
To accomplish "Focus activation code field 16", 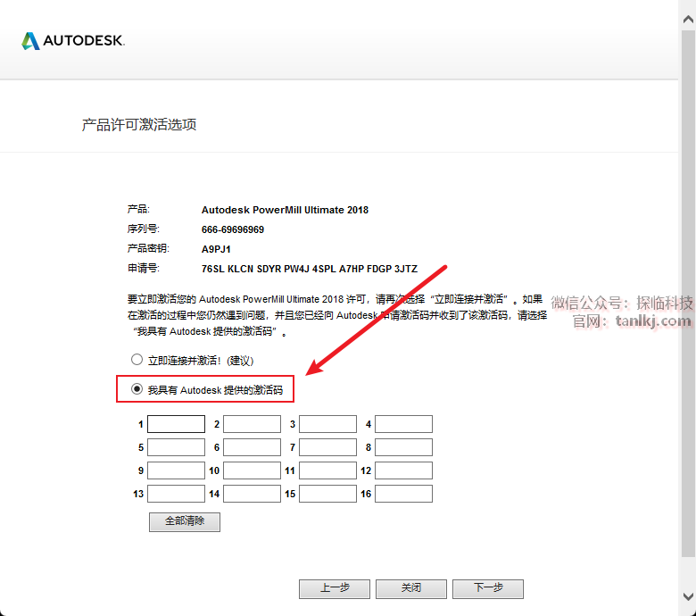I will [x=404, y=494].
